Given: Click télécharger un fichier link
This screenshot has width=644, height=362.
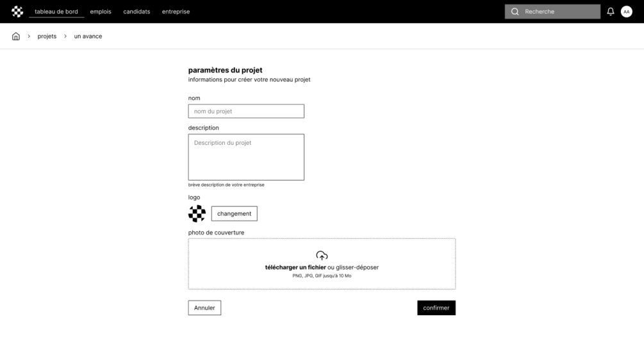Looking at the screenshot, I should (x=295, y=267).
